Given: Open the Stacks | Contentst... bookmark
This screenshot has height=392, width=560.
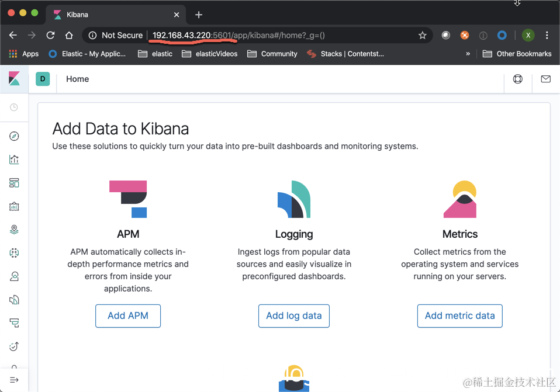Looking at the screenshot, I should [x=345, y=54].
